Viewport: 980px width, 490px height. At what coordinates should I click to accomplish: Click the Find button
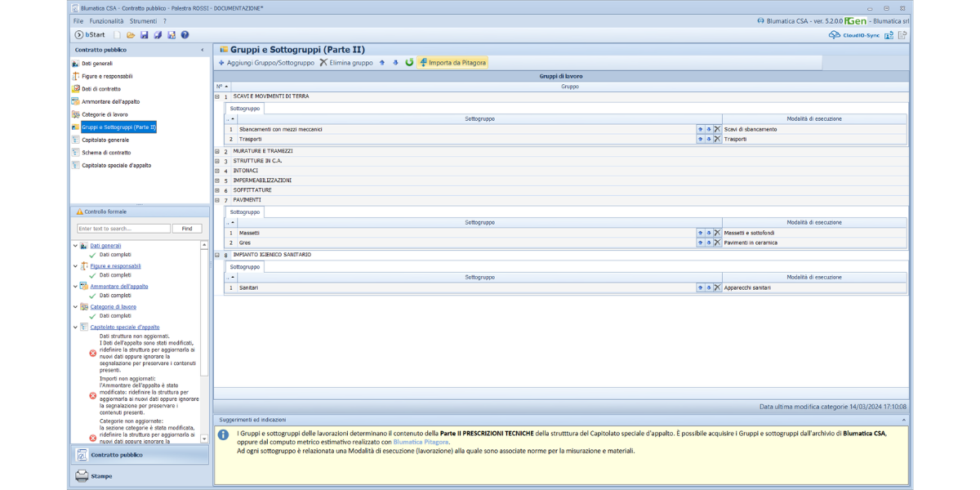[x=187, y=229]
